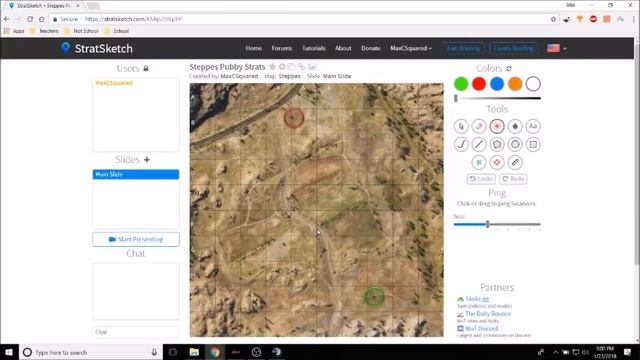
Task: Click the red ping circle on map
Action: click(x=294, y=118)
